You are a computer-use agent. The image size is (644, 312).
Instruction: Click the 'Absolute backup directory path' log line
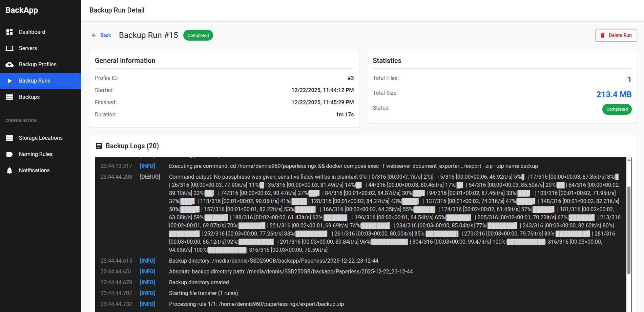pos(291,272)
